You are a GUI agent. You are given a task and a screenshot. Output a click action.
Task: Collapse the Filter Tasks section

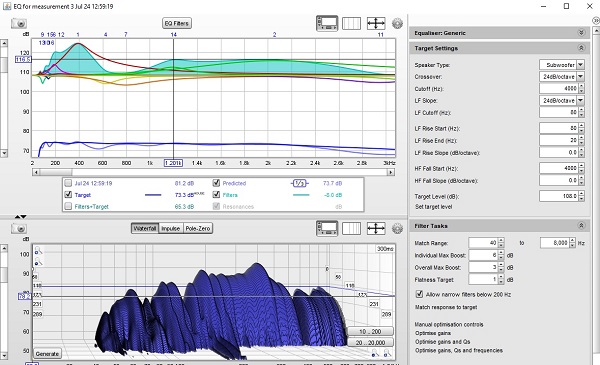pos(581,226)
